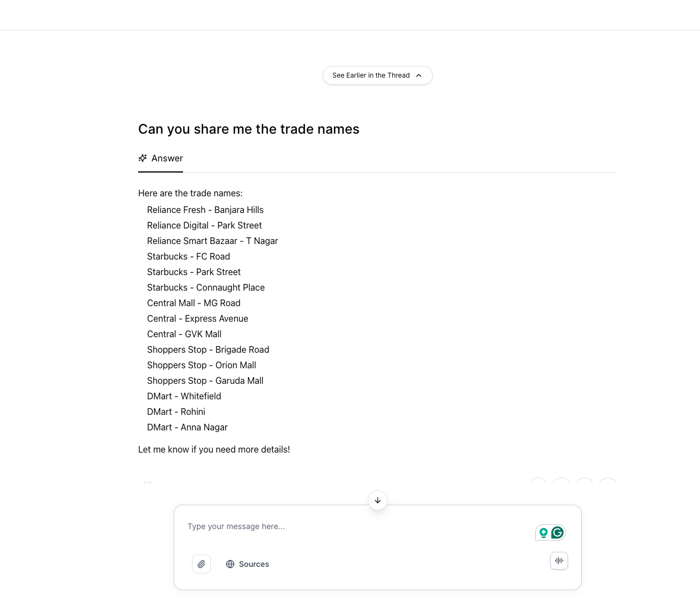The height and width of the screenshot is (599, 700).
Task: Click the paperclip attachment icon
Action: pos(201,564)
